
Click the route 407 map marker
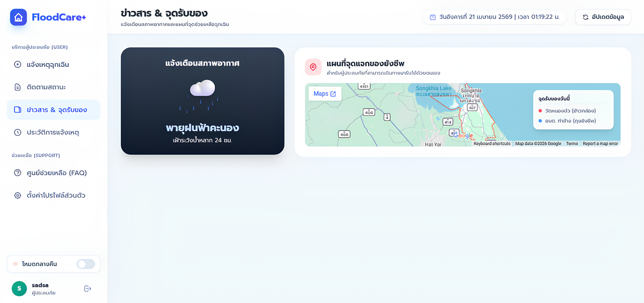(x=472, y=108)
